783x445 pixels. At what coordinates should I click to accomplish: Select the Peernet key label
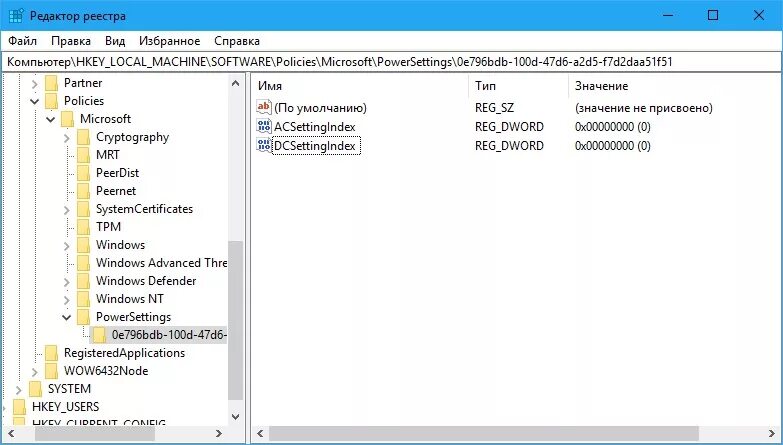tap(116, 191)
